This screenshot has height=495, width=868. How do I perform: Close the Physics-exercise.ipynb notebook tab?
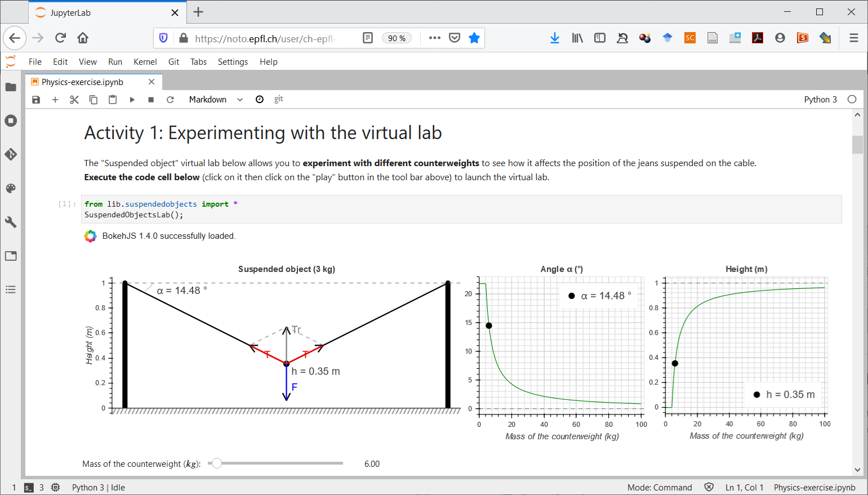pyautogui.click(x=152, y=82)
